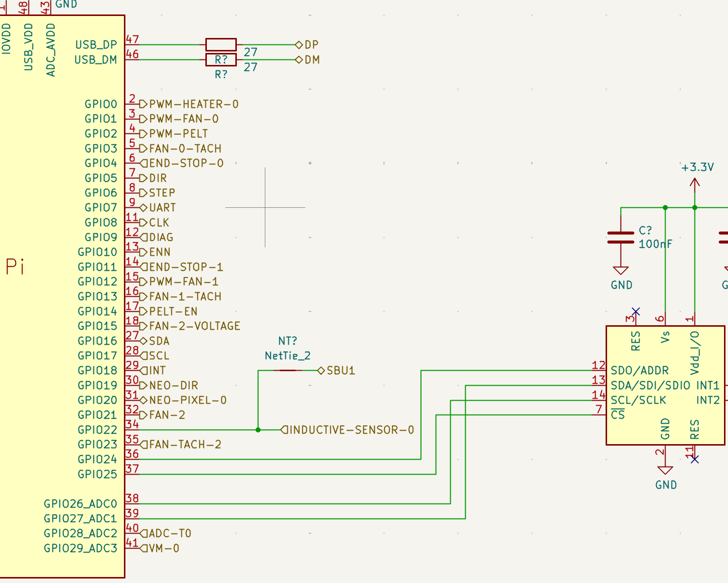Screen dimensions: 728x583
Task: Select the SDO/ADDR pin on the sensor
Action: click(x=640, y=371)
